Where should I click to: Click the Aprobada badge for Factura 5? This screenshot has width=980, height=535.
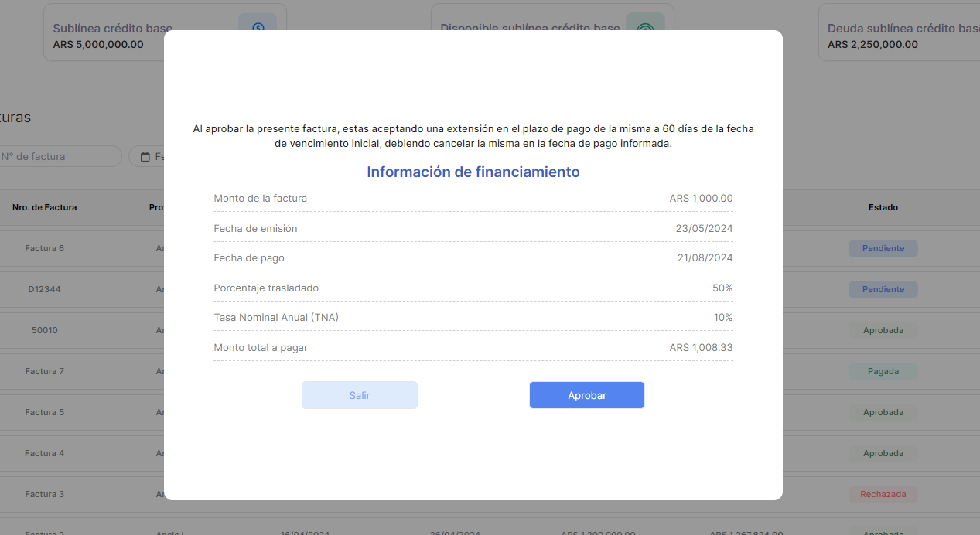click(x=883, y=412)
